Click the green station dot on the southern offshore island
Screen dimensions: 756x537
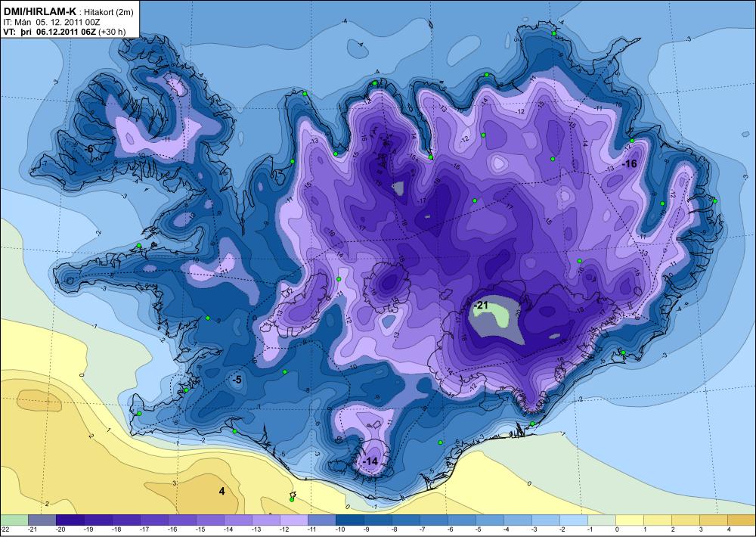coord(292,499)
